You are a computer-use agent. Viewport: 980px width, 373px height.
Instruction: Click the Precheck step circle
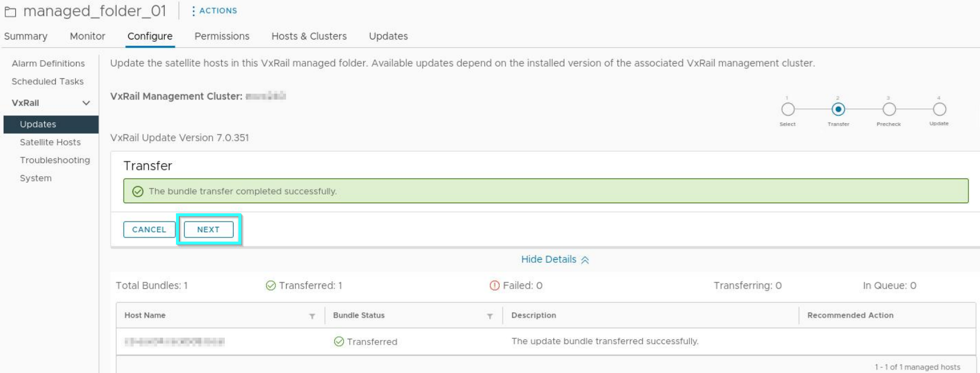click(889, 110)
